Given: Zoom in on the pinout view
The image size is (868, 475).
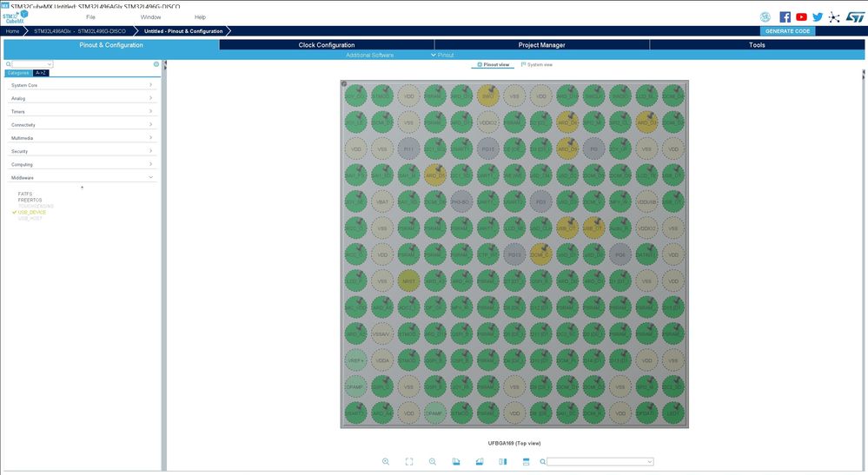Looking at the screenshot, I should coord(385,462).
